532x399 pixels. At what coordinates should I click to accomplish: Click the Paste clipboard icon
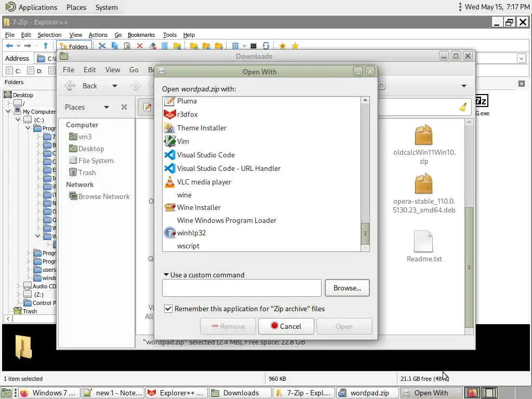pyautogui.click(x=127, y=46)
